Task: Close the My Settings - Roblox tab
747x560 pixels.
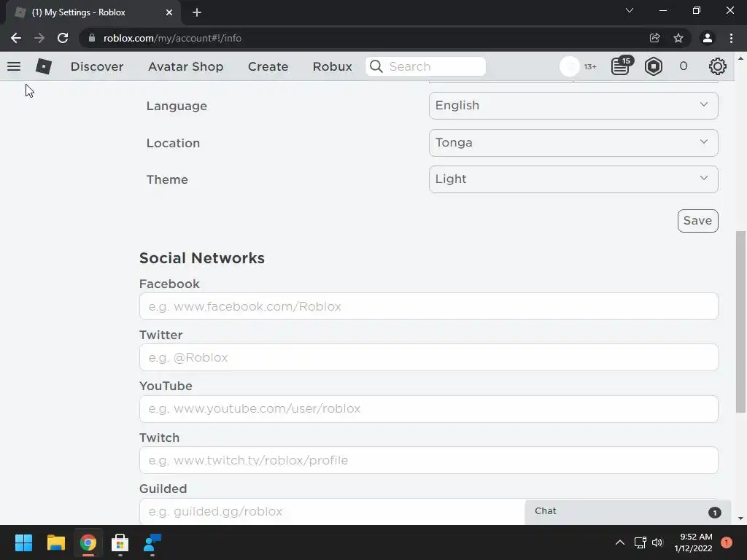Action: point(169,12)
